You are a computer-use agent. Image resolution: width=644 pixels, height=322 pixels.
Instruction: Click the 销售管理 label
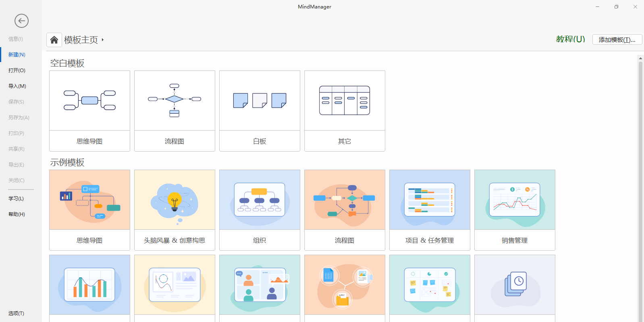coord(515,241)
